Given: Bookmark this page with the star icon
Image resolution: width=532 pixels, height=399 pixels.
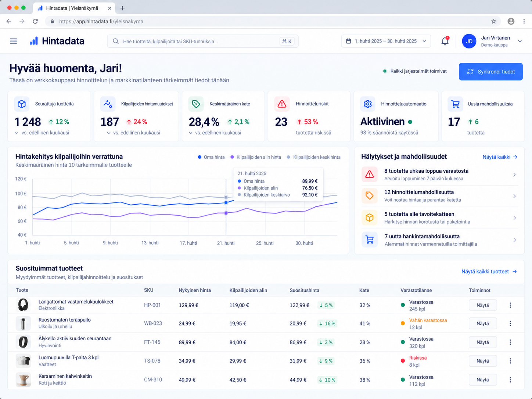Looking at the screenshot, I should click(x=494, y=21).
